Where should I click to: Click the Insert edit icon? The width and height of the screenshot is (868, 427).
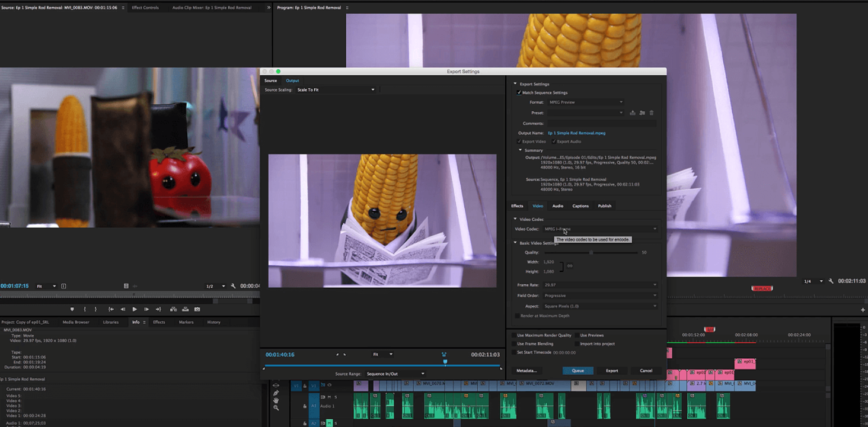tap(173, 309)
